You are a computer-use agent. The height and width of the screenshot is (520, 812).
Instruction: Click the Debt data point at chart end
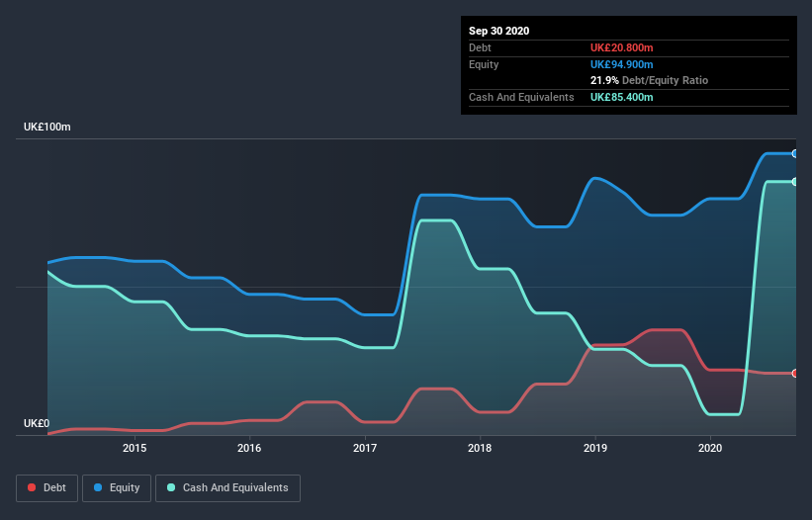(x=795, y=373)
